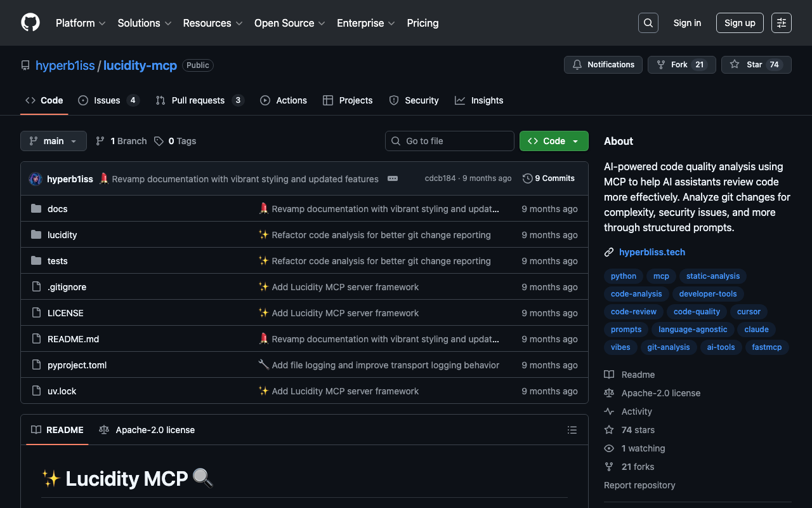Open the 9 Commits history
This screenshot has height=508, width=812.
[549, 178]
